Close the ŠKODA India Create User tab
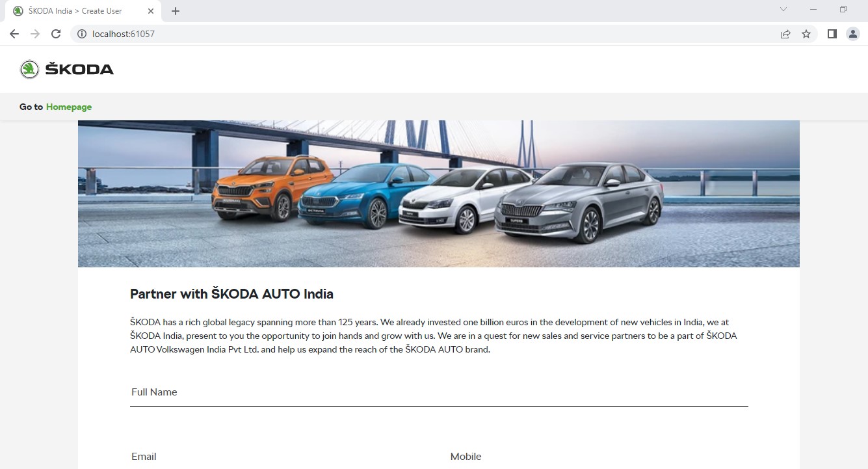Viewport: 868px width, 469px height. tap(151, 11)
